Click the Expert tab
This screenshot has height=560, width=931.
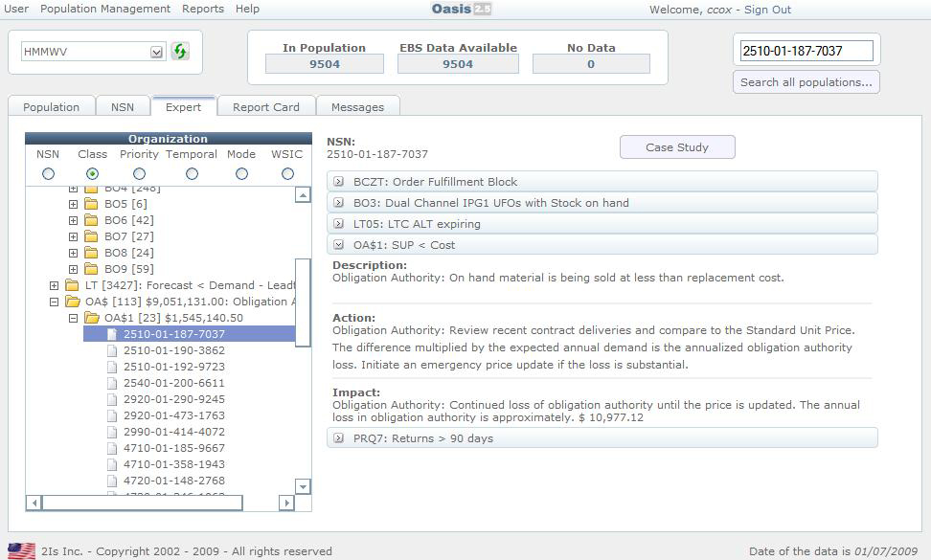click(184, 107)
